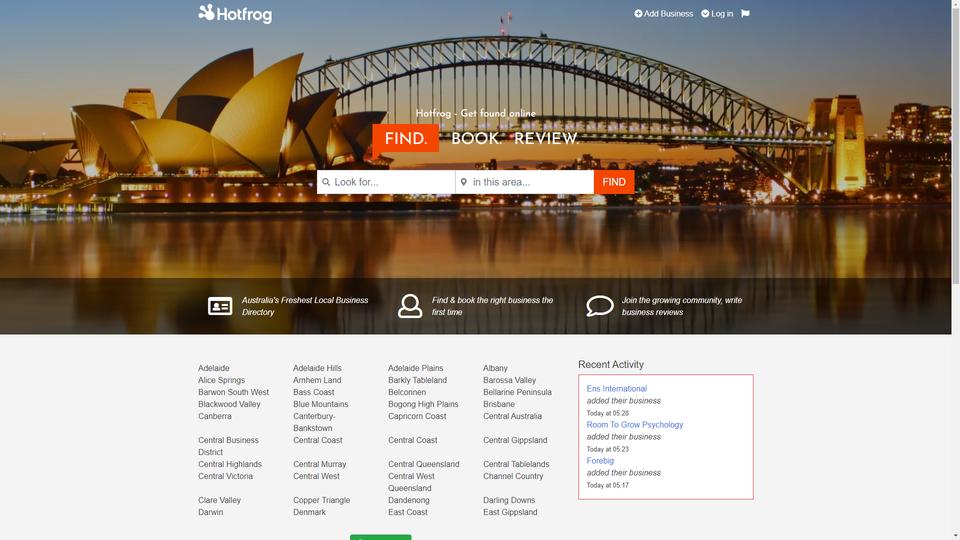Open the Brisbane region link

click(499, 404)
